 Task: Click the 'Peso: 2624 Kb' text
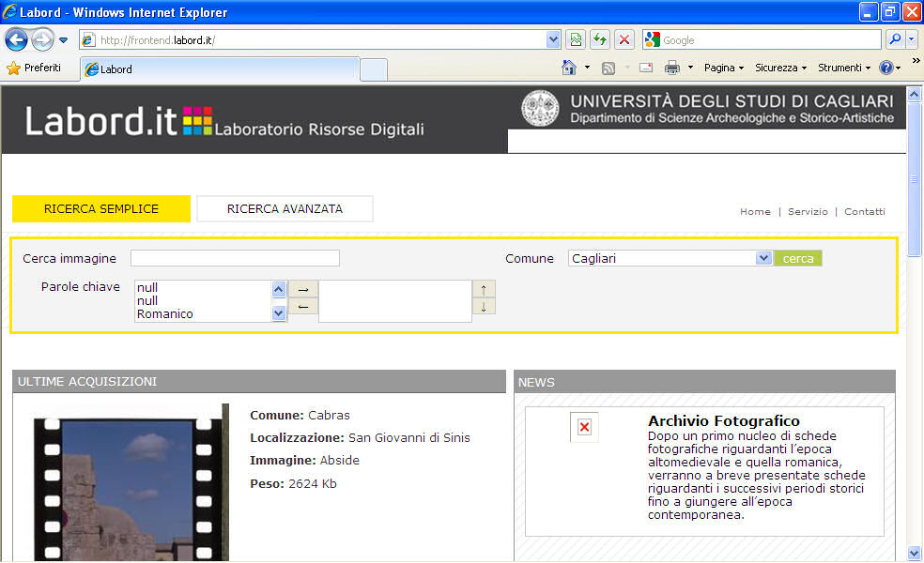pyautogui.click(x=294, y=483)
